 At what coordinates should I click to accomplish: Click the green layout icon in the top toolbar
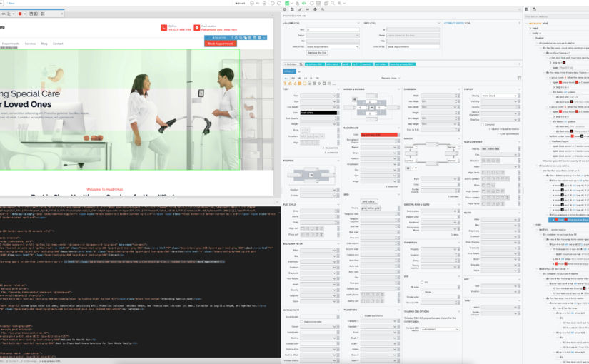point(287,3)
